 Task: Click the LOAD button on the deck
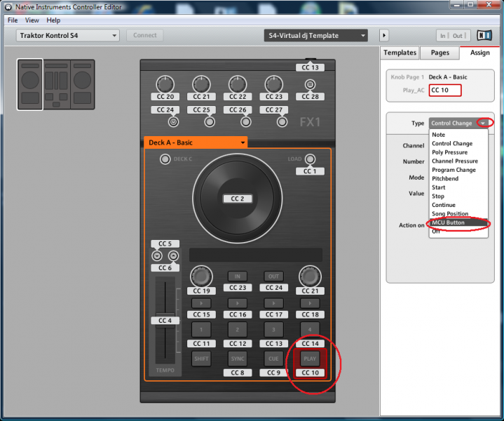click(x=310, y=159)
